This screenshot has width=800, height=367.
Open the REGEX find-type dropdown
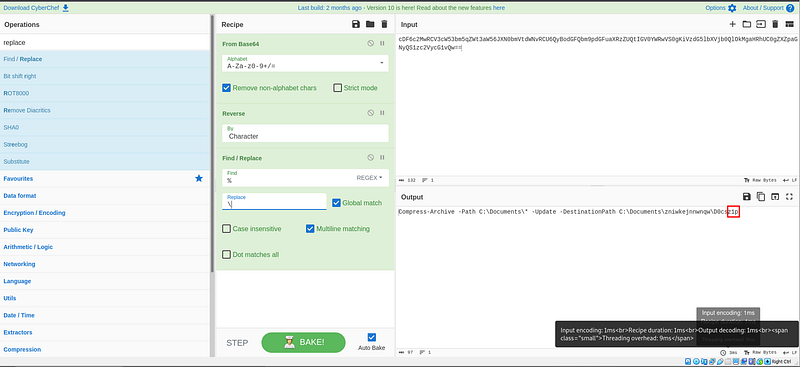(x=369, y=178)
